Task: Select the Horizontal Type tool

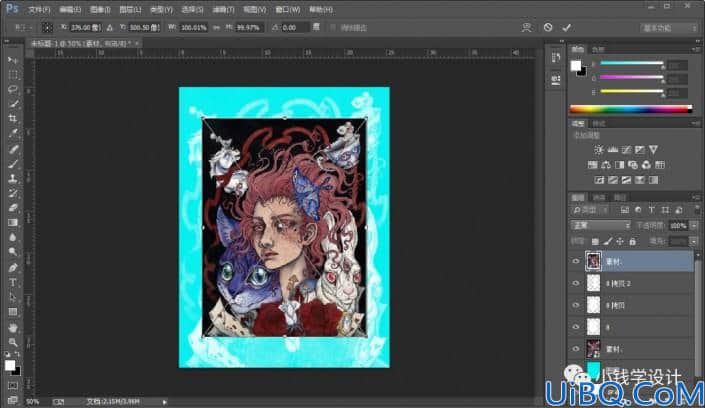Action: coord(13,282)
